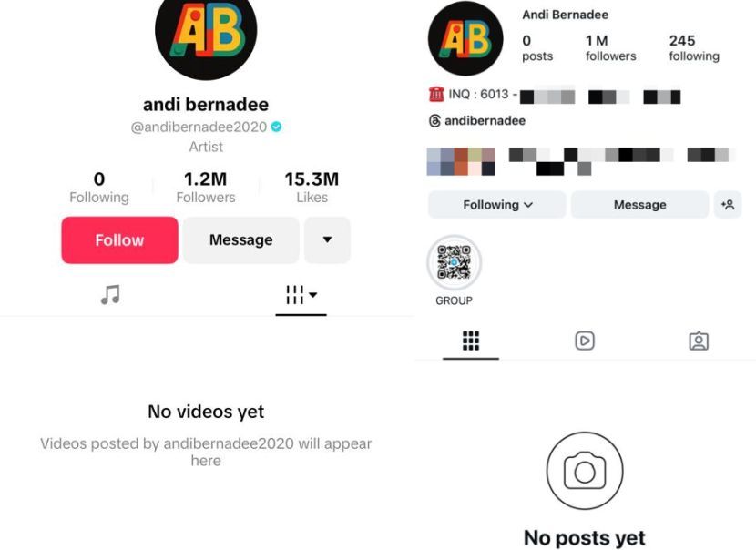Open the TikTok videos grid tab dropdown
756x550 pixels.
(x=301, y=294)
